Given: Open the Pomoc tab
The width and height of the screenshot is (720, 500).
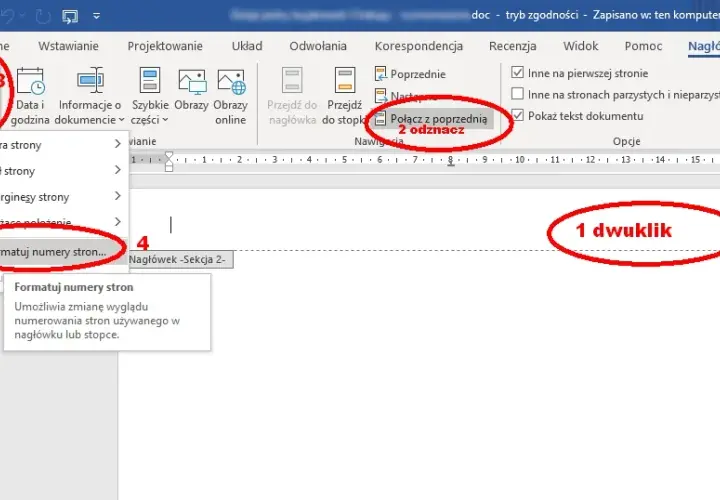Looking at the screenshot, I should [x=643, y=46].
